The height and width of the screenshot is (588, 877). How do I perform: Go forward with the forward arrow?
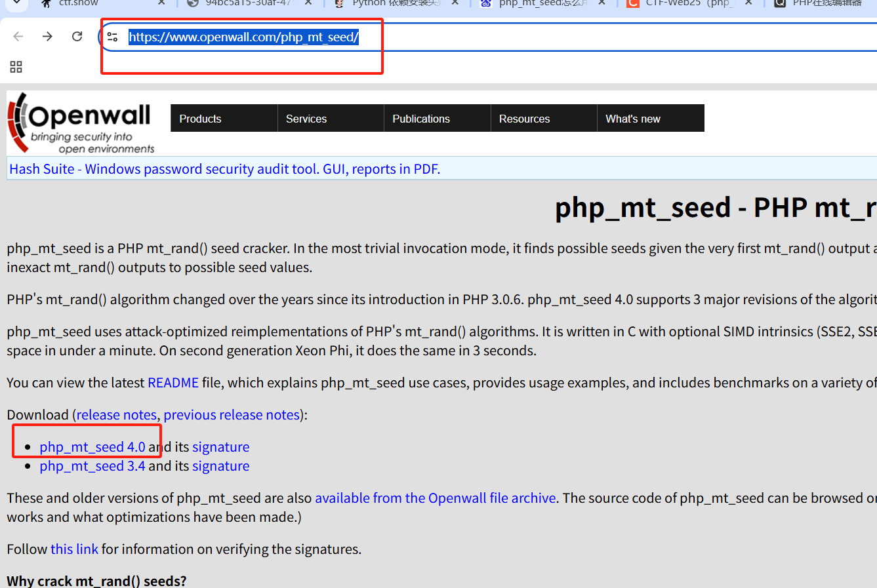[47, 37]
